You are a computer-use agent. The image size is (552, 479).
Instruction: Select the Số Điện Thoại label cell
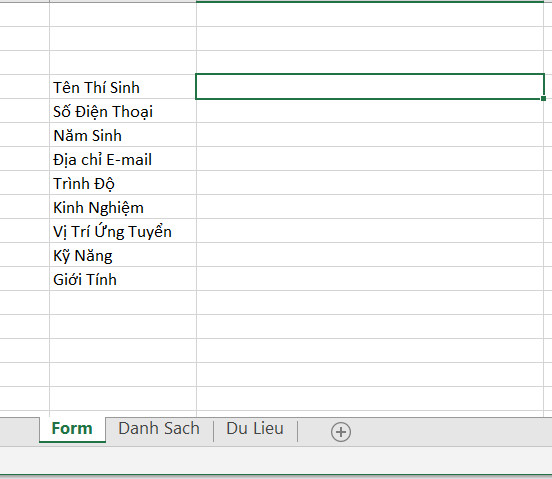coord(123,111)
